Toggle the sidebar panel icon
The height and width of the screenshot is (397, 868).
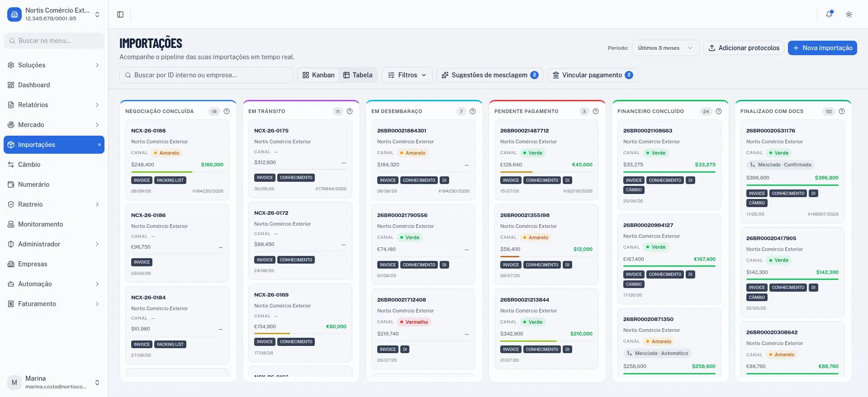click(120, 14)
